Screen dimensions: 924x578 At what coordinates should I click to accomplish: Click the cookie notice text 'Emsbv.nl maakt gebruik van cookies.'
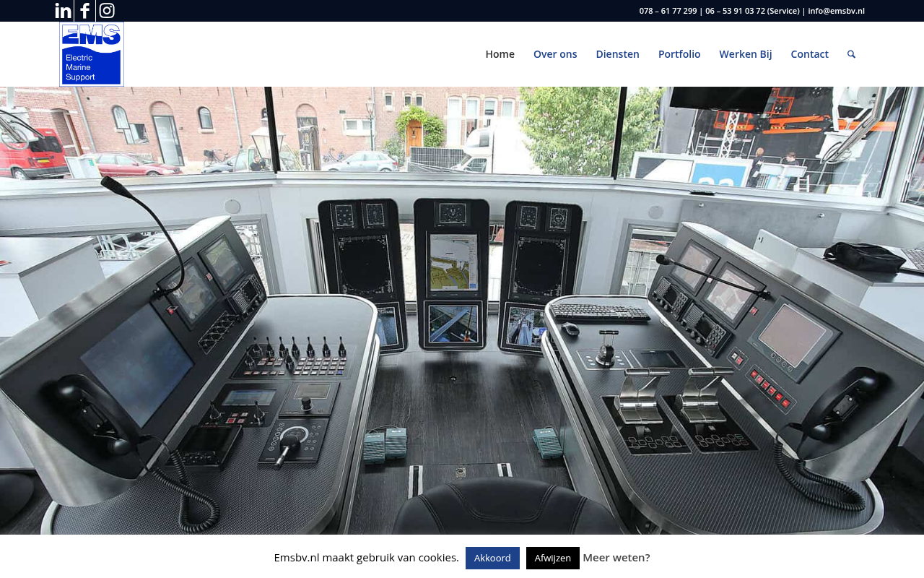(366, 558)
